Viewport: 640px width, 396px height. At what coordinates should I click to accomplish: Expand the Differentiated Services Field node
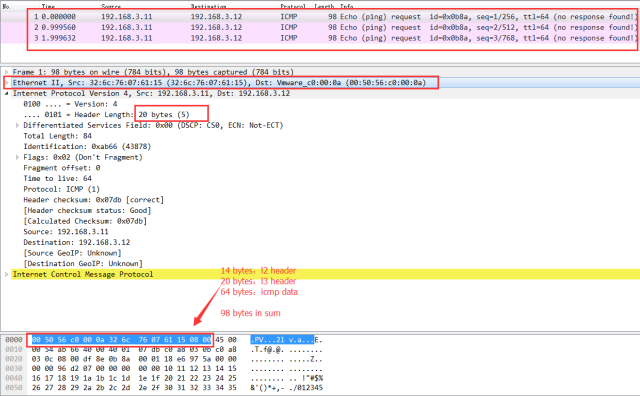coord(17,125)
